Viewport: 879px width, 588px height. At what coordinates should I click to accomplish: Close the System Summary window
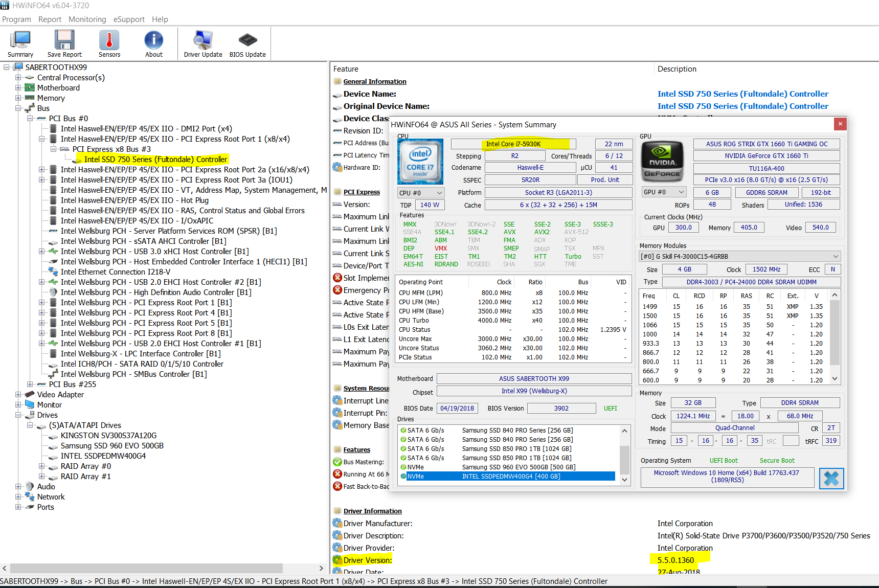click(x=840, y=124)
